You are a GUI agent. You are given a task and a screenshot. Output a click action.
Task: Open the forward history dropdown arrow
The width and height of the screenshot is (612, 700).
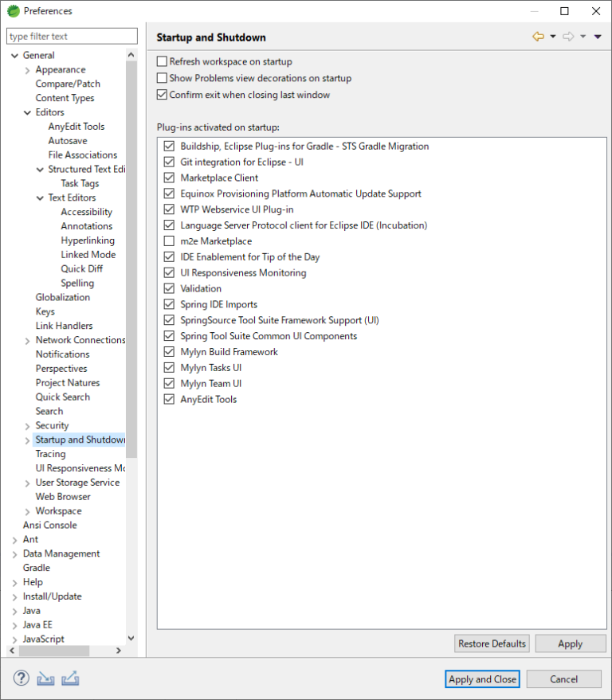coord(583,37)
